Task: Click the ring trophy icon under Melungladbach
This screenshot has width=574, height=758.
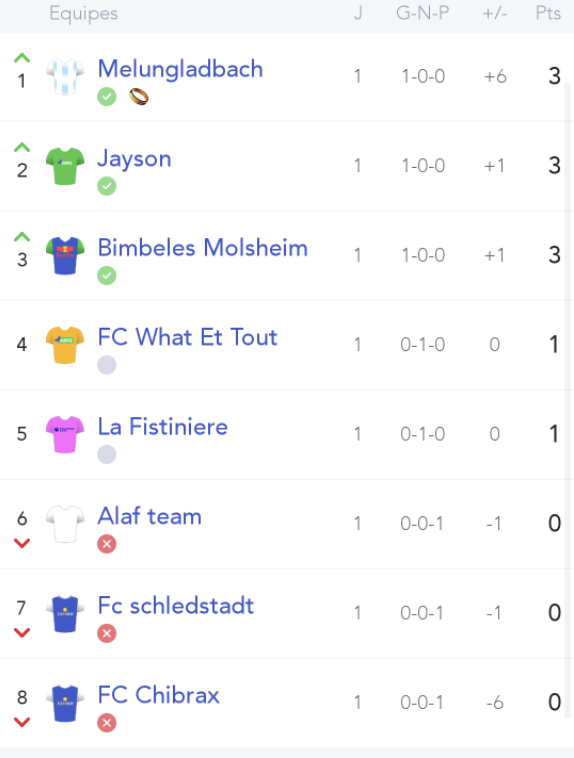Action: [139, 97]
